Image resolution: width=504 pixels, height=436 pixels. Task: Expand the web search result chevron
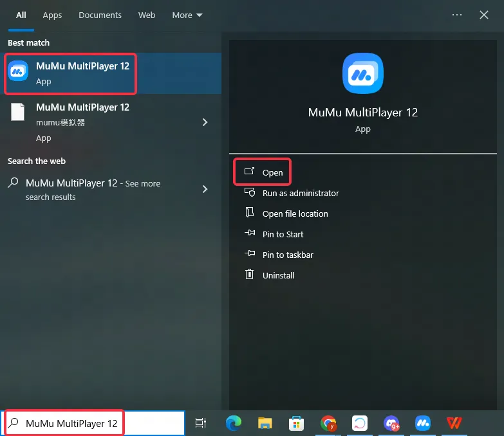point(205,189)
